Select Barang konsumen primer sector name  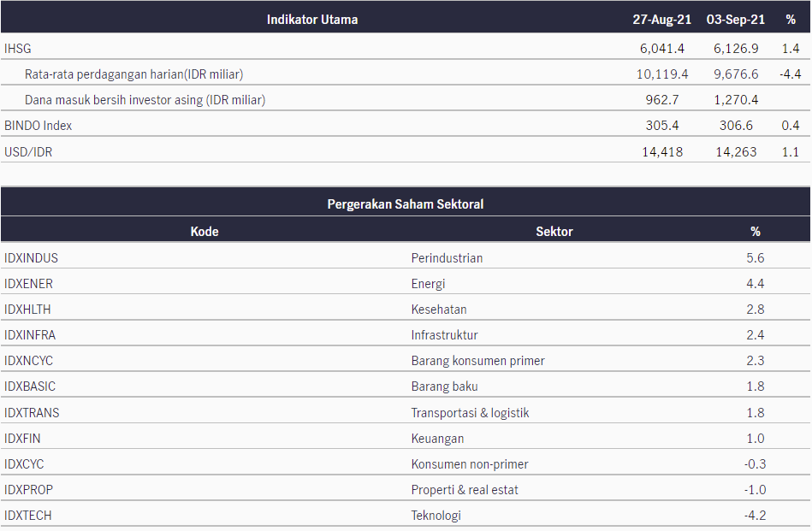(x=477, y=361)
